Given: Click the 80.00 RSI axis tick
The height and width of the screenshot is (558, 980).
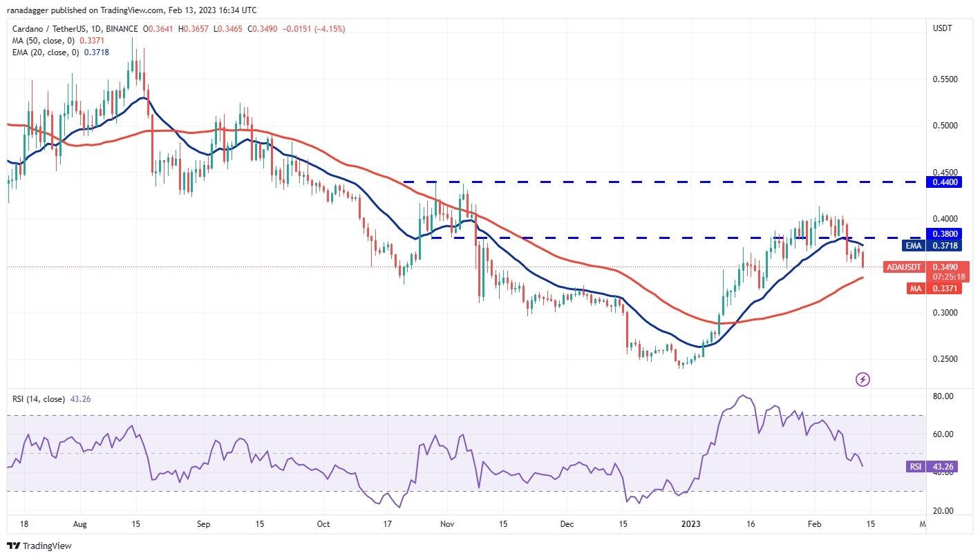Looking at the screenshot, I should [944, 396].
